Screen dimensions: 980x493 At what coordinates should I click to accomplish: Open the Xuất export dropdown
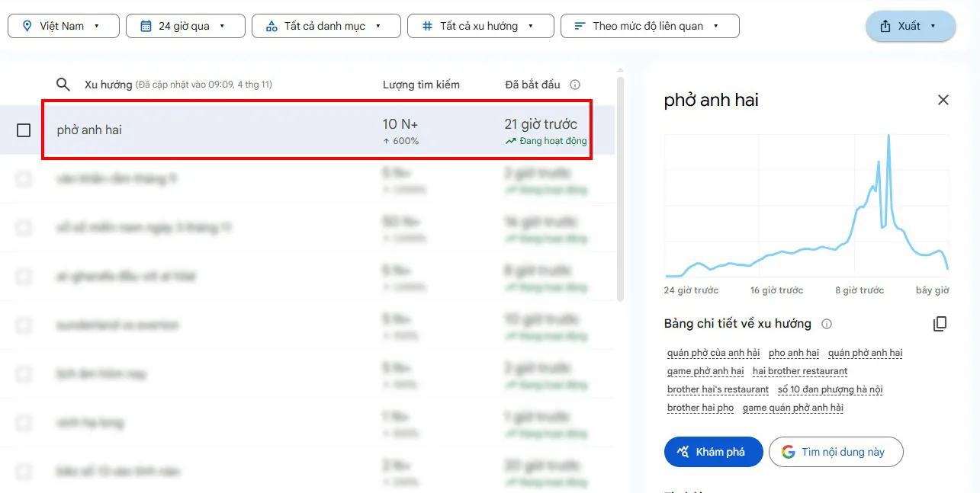click(x=910, y=26)
